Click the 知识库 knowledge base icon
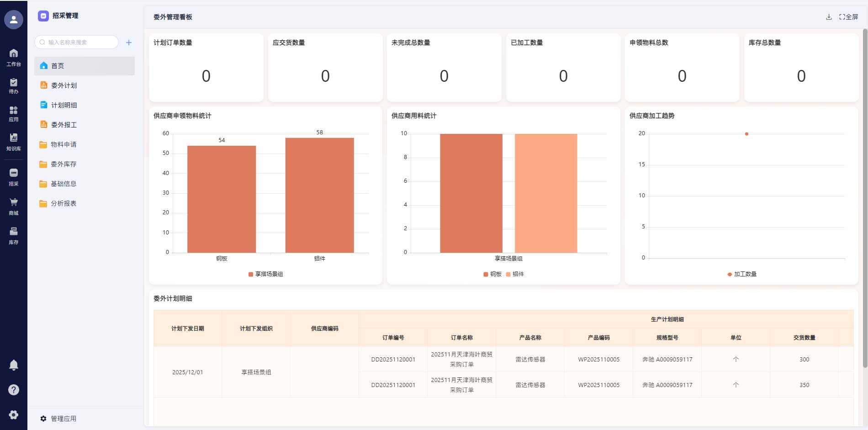 14,142
